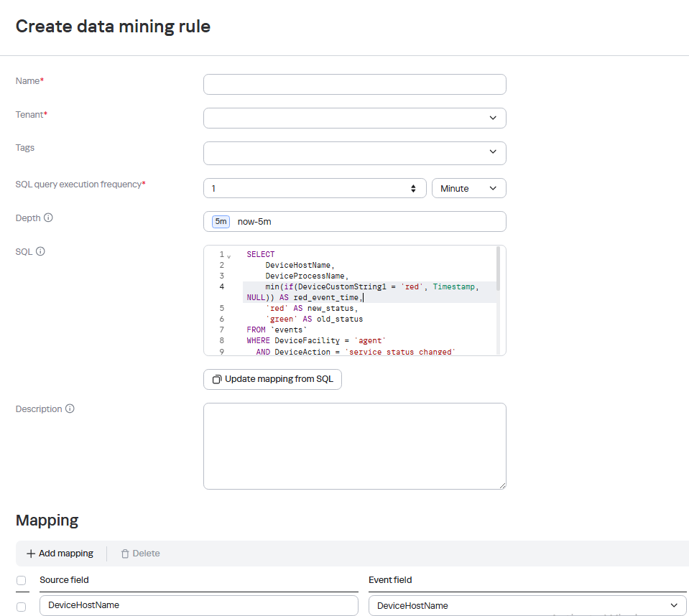
Task: Click the copy icon on Update mapping button
Action: pyautogui.click(x=217, y=379)
